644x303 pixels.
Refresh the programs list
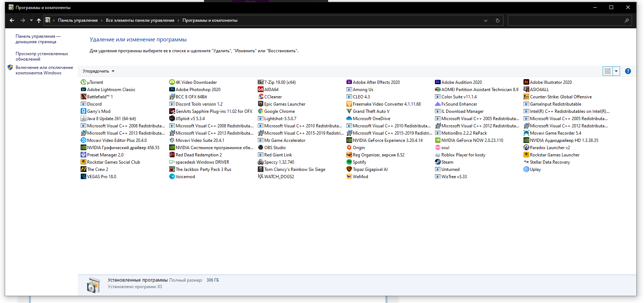498,21
